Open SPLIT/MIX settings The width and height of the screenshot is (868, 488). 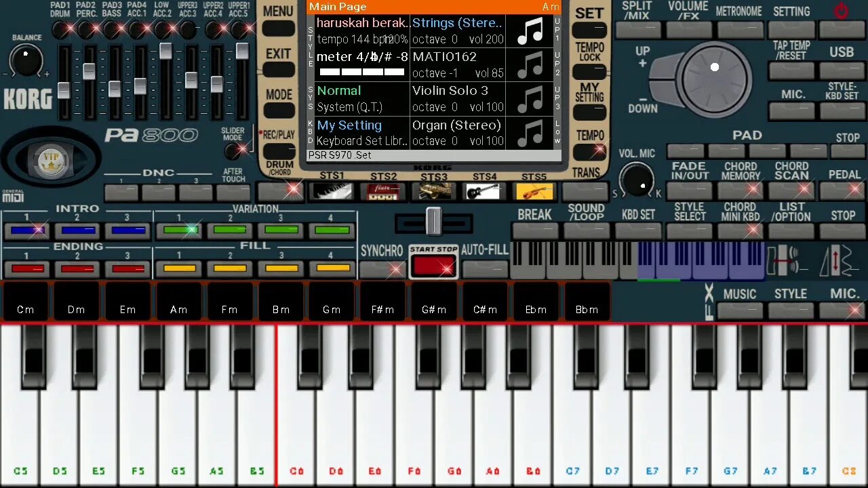638,29
